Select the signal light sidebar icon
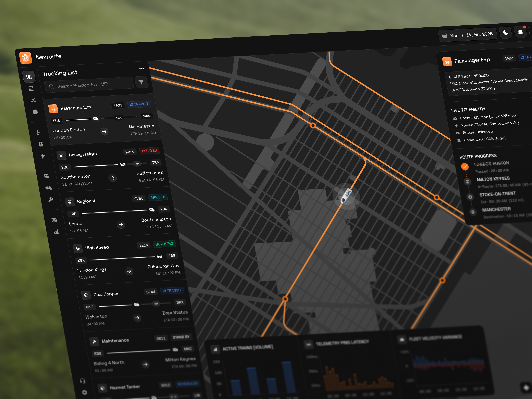 (x=41, y=144)
